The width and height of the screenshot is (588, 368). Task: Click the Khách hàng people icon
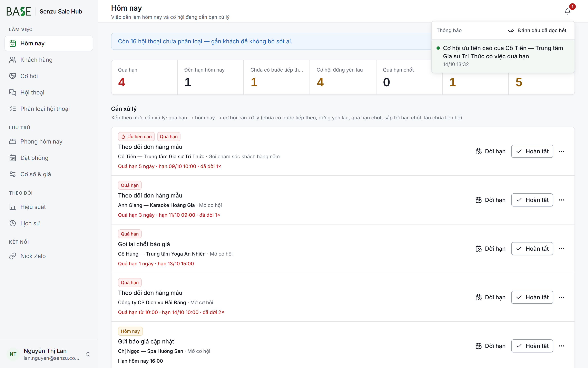coord(13,60)
